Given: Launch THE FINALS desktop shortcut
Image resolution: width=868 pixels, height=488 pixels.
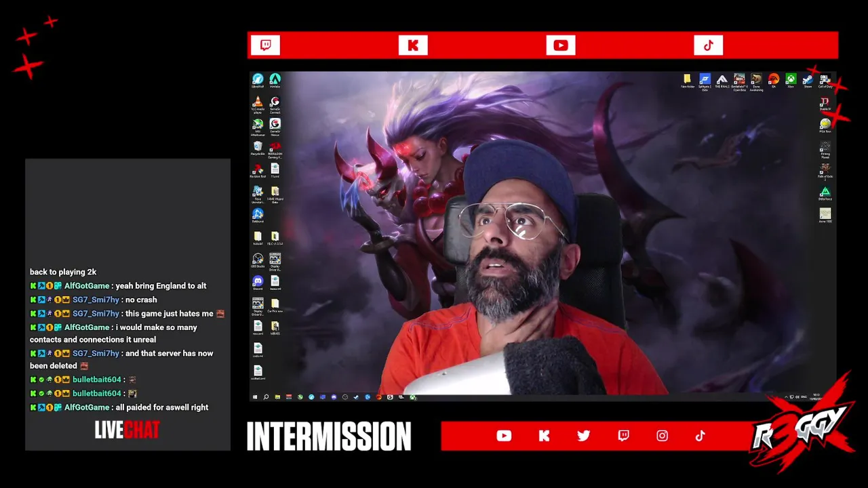Looking at the screenshot, I should tap(722, 81).
